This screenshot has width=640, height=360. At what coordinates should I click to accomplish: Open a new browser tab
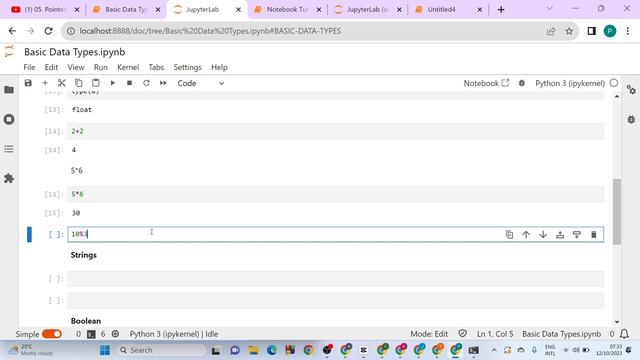coord(501,9)
